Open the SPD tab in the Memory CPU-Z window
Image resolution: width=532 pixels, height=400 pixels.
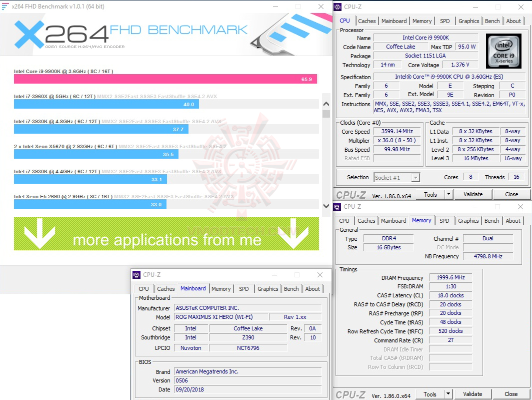pos(444,221)
